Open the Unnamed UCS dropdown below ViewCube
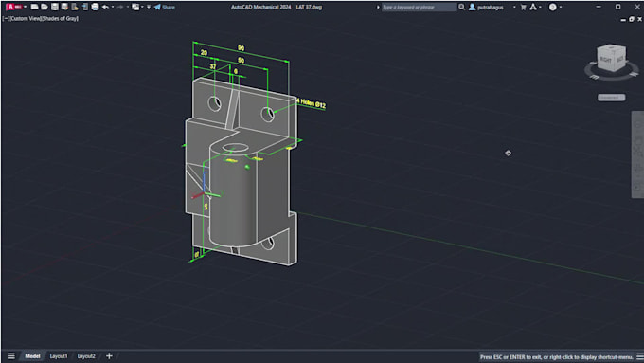Image resolution: width=644 pixels, height=363 pixels. 611,98
